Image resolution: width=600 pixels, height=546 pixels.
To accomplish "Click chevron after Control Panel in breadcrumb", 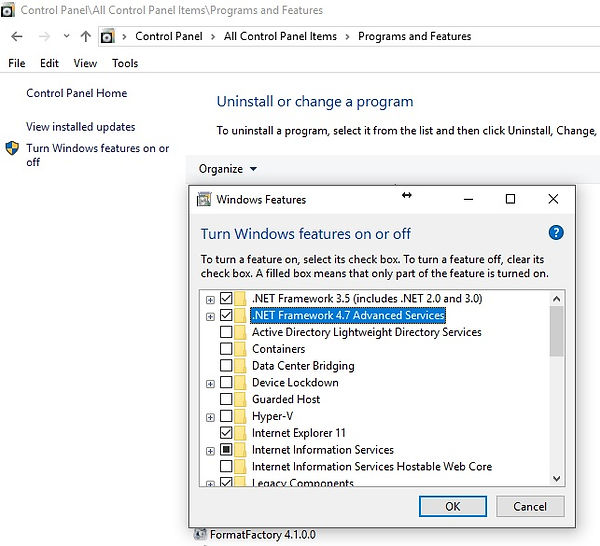I will pyautogui.click(x=213, y=37).
